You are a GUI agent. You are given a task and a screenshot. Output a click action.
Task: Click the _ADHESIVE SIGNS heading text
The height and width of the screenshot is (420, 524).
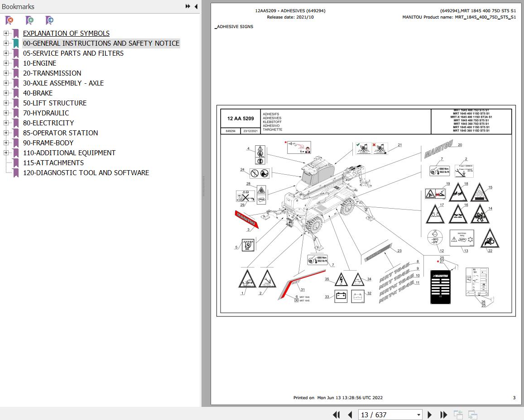pos(234,27)
